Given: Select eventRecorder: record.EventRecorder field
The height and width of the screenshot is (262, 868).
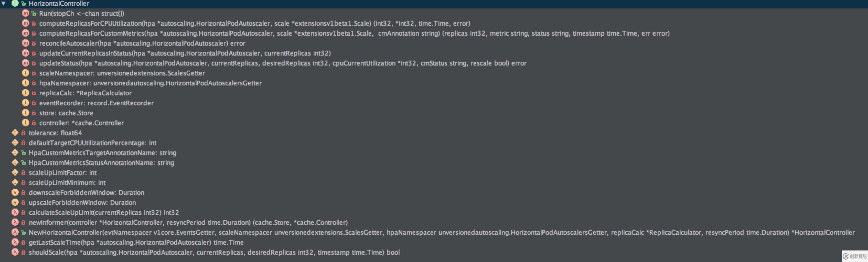Looking at the screenshot, I should [x=96, y=103].
